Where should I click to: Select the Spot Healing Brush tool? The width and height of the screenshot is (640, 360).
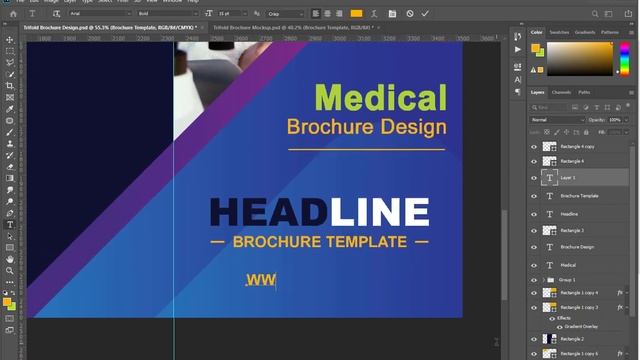(x=10, y=120)
